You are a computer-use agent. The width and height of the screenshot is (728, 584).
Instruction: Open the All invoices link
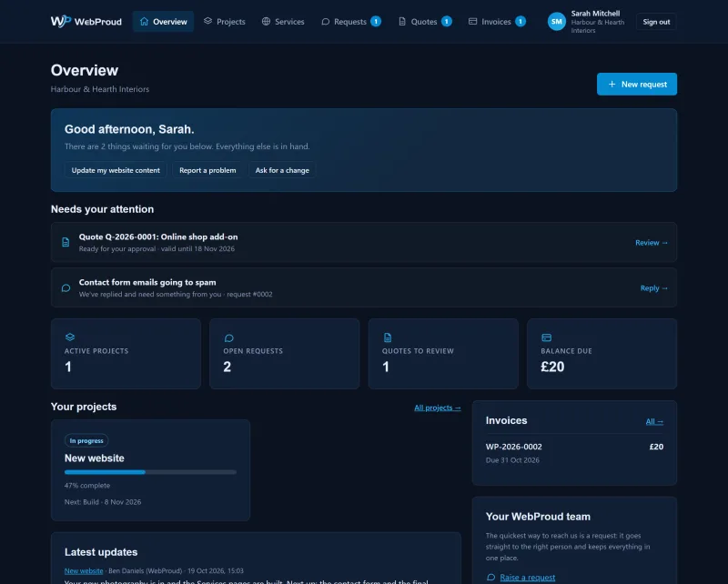(654, 421)
